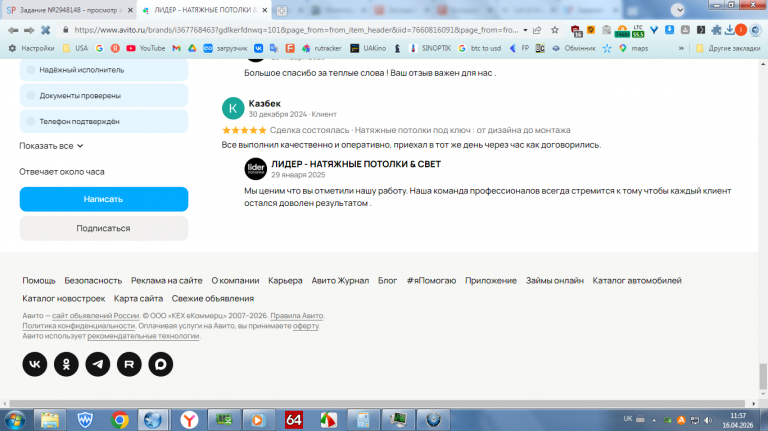Open Windows Explorer folder in taskbar
Viewport: 768px width, 431px height.
[x=50, y=420]
